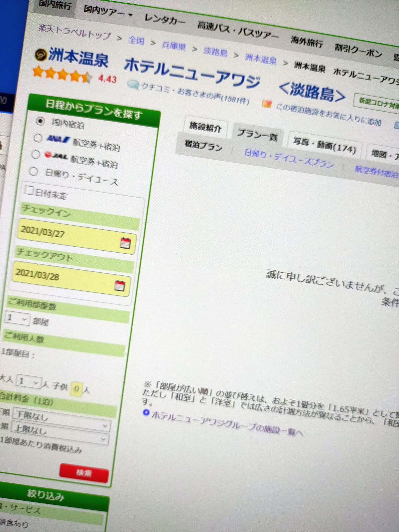Click the check-in date field 2021/03/27
Image resolution: width=399 pixels, height=532 pixels.
pos(77,236)
